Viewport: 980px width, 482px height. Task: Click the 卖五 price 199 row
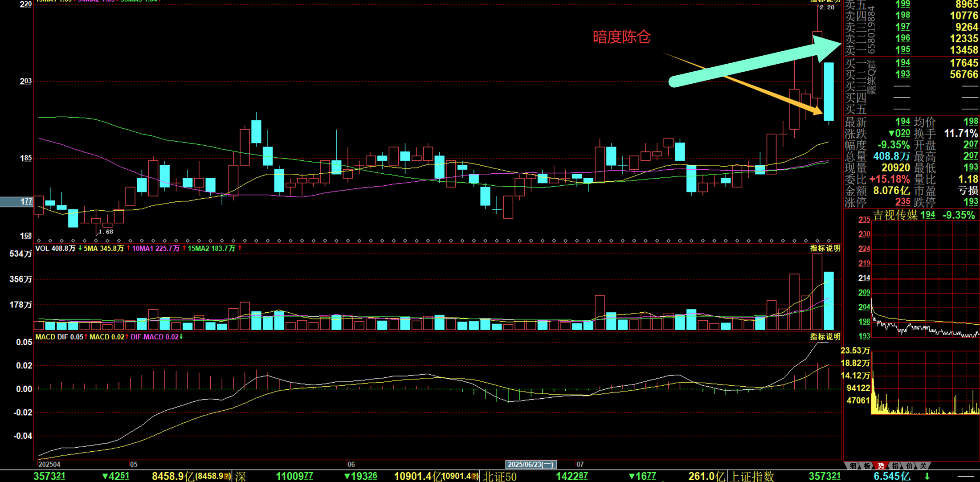tap(911, 4)
